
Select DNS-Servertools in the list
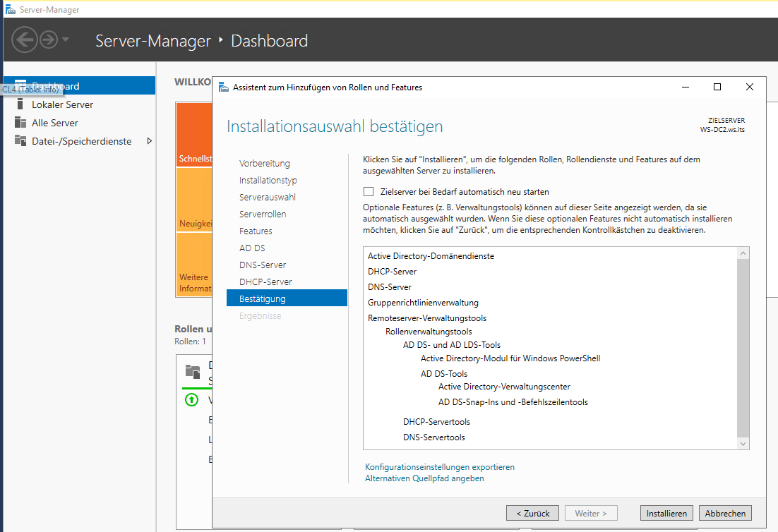[433, 437]
